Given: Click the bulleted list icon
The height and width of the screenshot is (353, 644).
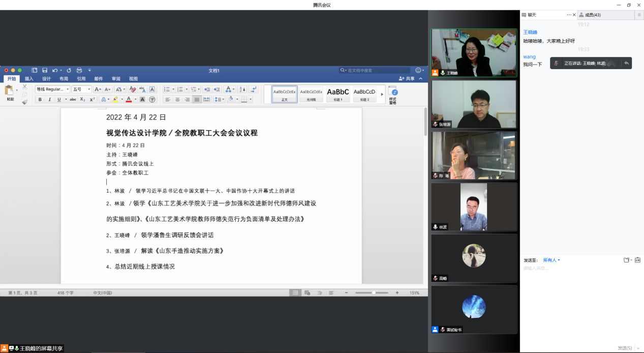Looking at the screenshot, I should tap(167, 89).
